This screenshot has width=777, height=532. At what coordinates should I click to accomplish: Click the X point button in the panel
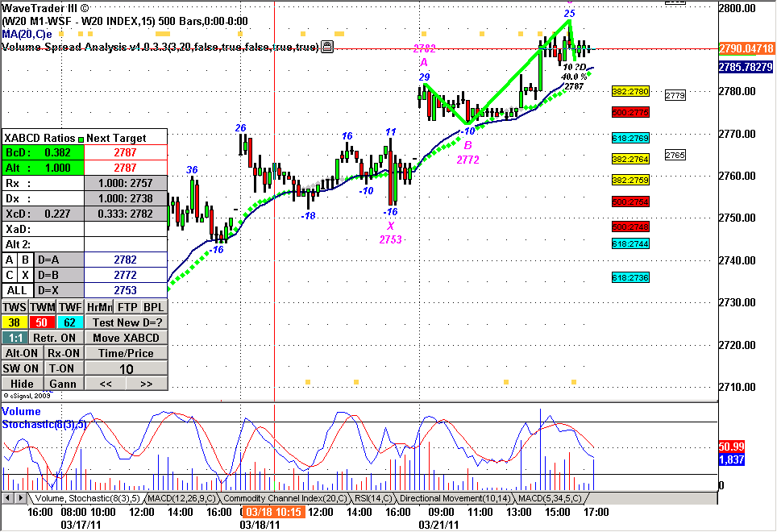(x=25, y=275)
